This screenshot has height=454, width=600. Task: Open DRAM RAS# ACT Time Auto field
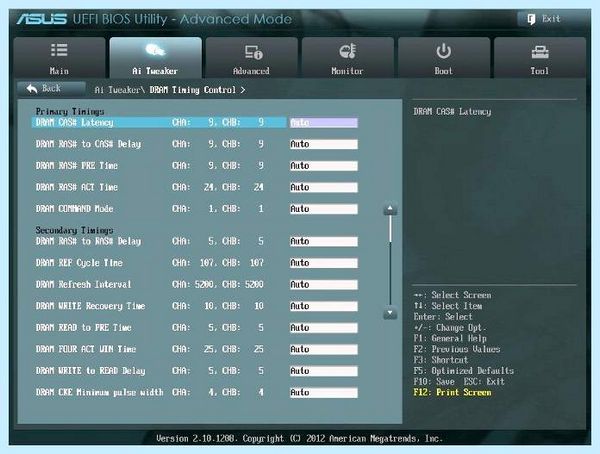324,187
